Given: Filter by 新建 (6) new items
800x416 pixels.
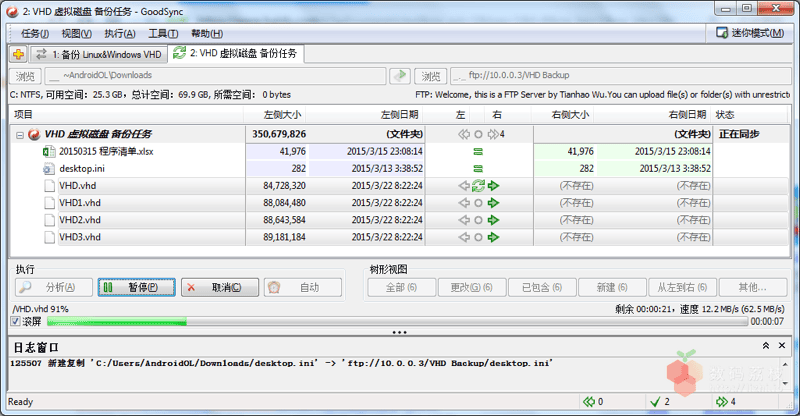Looking at the screenshot, I should (x=612, y=287).
